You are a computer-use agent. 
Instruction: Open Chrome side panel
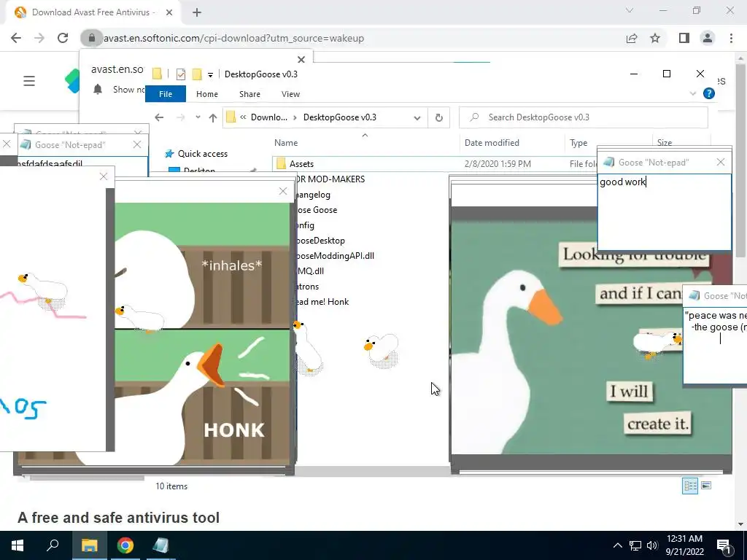(684, 38)
